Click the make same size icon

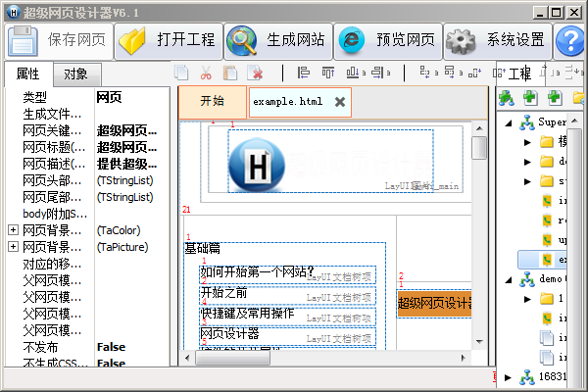tap(474, 72)
